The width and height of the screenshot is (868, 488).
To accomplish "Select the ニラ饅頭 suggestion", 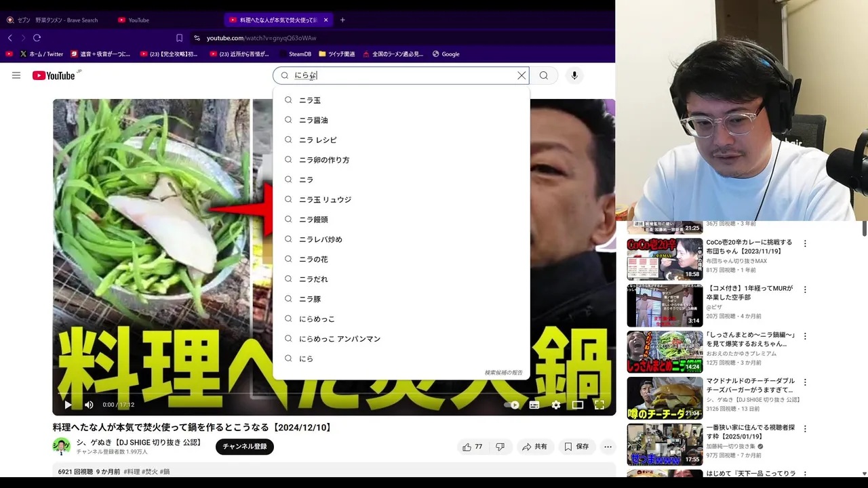I will (x=401, y=220).
